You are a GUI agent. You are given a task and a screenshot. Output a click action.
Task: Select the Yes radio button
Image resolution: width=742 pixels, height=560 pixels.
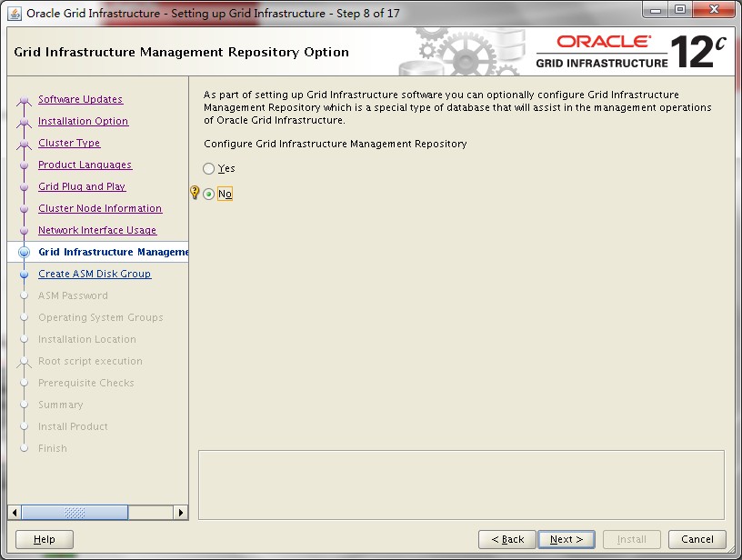209,168
